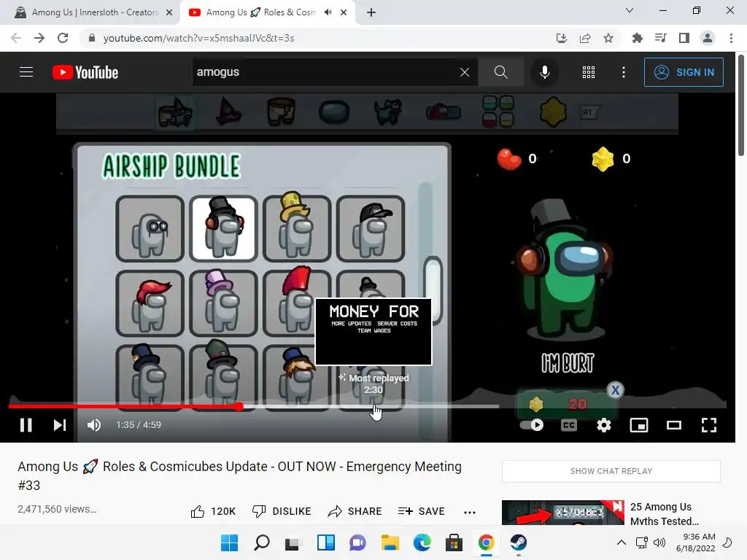This screenshot has width=747, height=560.
Task: Open more actions ellipsis below video
Action: point(470,513)
